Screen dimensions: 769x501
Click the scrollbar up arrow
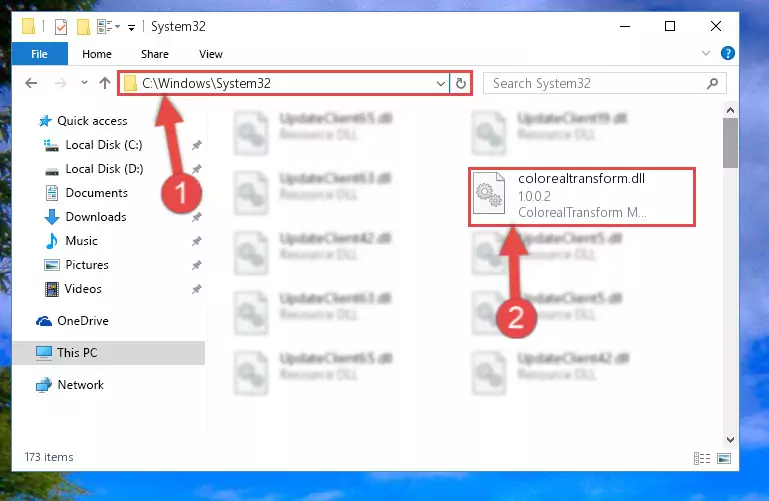click(730, 110)
